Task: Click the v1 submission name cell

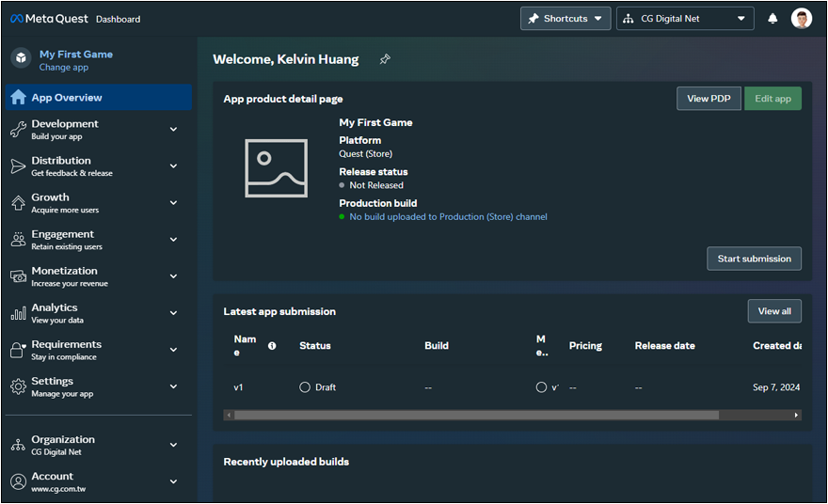Action: [239, 387]
